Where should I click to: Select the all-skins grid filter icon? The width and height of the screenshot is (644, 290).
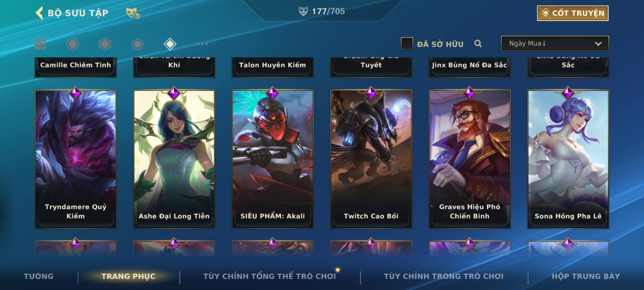pyautogui.click(x=40, y=44)
